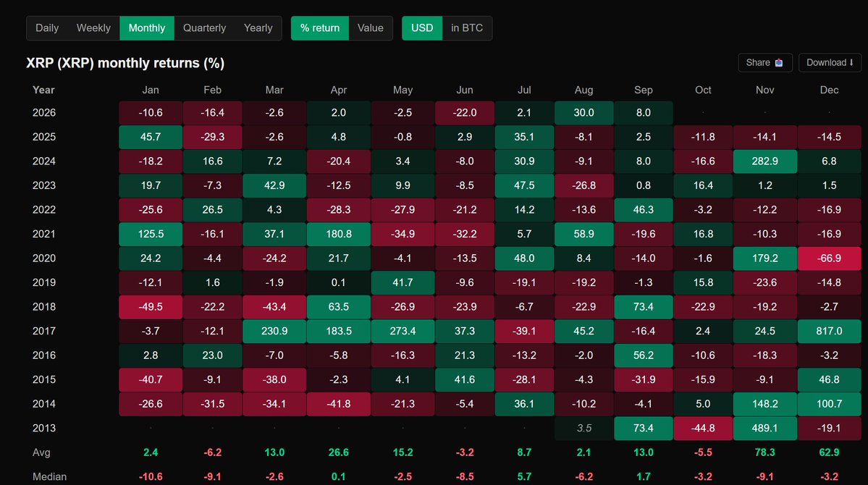Click the 100.7 cell for Dec 2014
868x485 pixels.
click(829, 404)
